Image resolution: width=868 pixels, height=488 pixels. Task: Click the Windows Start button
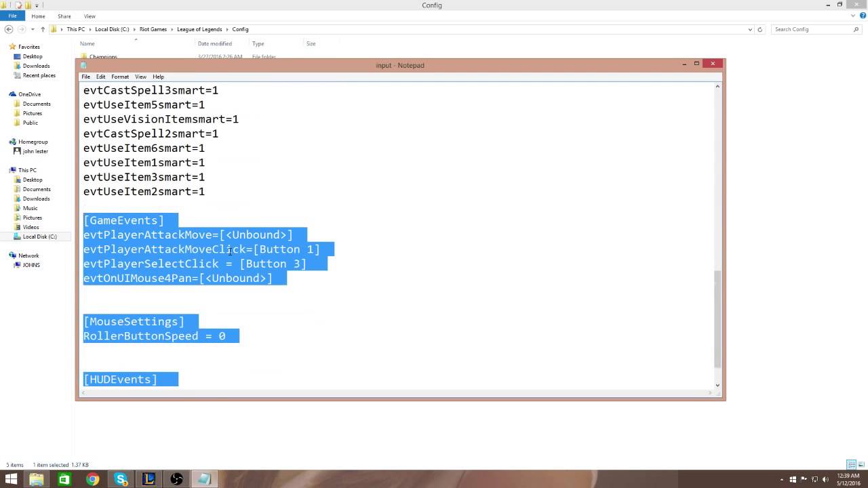[x=11, y=479]
